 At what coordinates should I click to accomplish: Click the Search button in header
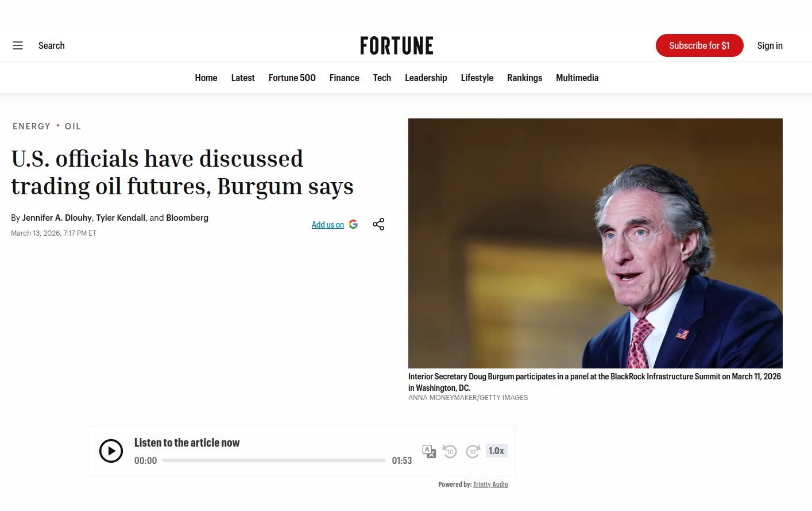pyautogui.click(x=51, y=45)
